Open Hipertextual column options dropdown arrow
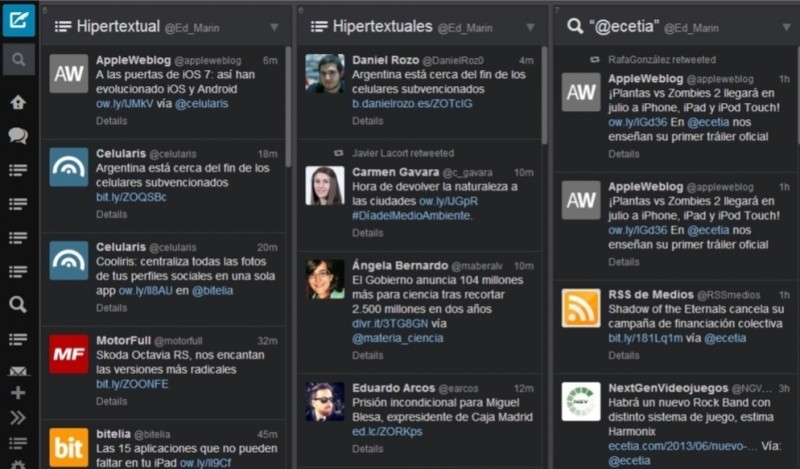800x469 pixels. [274, 27]
